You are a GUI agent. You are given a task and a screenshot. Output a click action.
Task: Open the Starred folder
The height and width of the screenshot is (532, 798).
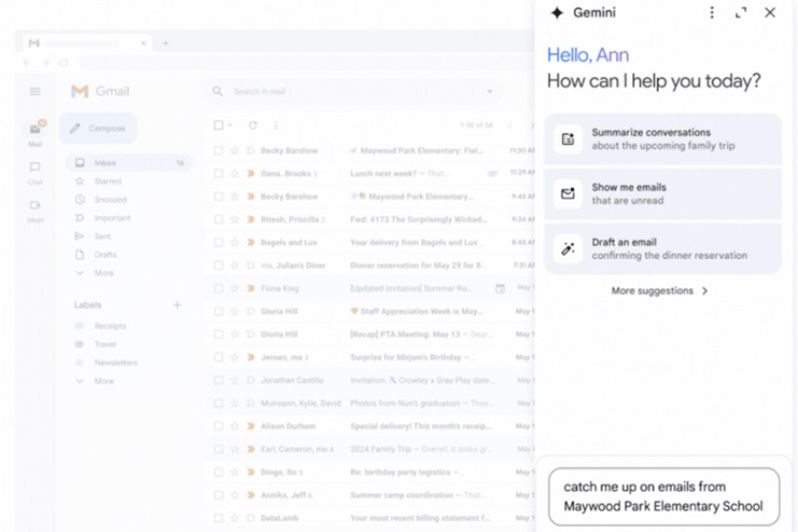[x=107, y=181]
